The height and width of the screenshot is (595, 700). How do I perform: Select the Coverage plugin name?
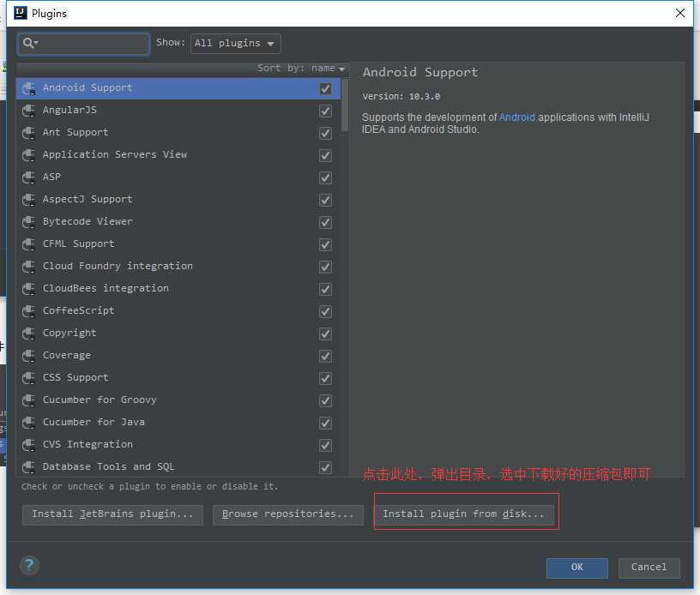click(x=67, y=356)
